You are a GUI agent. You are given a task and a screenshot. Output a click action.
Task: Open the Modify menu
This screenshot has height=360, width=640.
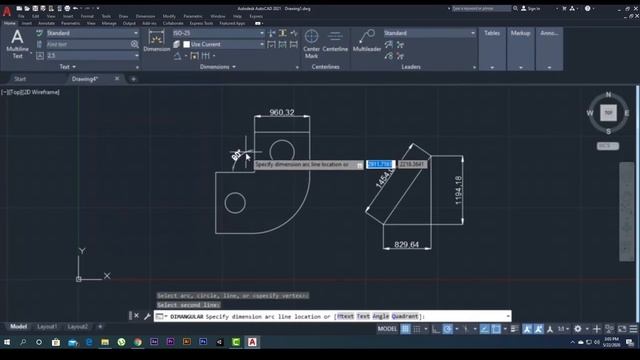[169, 16]
